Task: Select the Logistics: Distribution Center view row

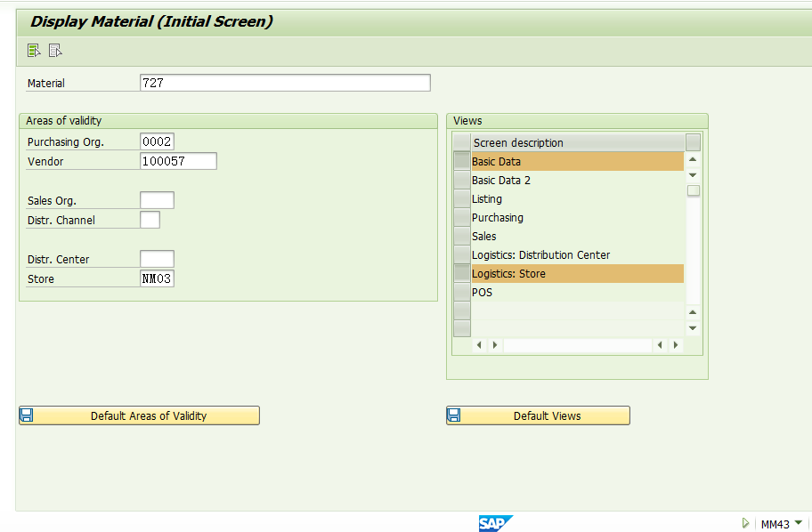Action: pyautogui.click(x=578, y=254)
